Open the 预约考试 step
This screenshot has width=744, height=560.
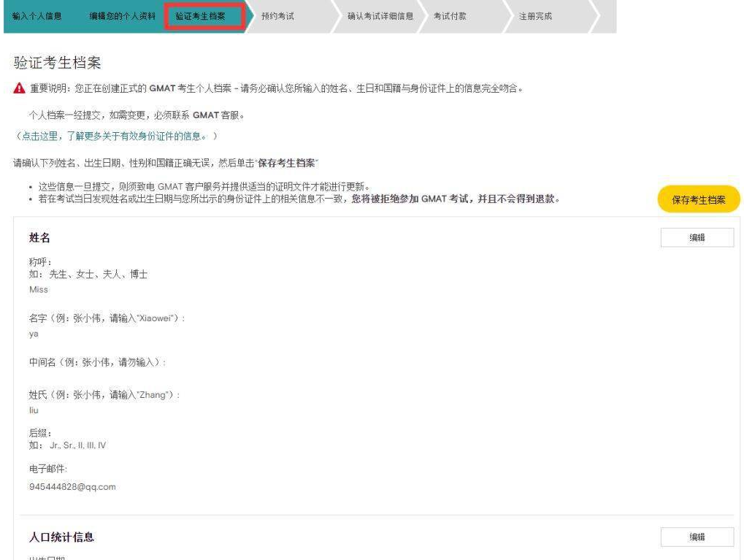click(277, 16)
